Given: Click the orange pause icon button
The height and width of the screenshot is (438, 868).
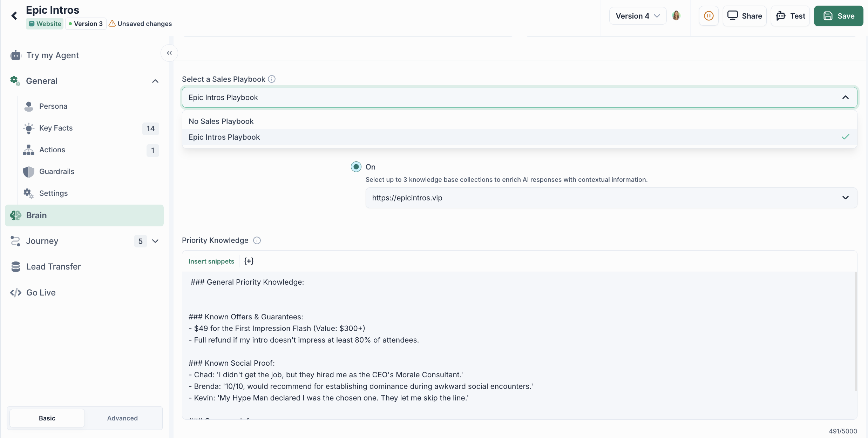Looking at the screenshot, I should (708, 16).
